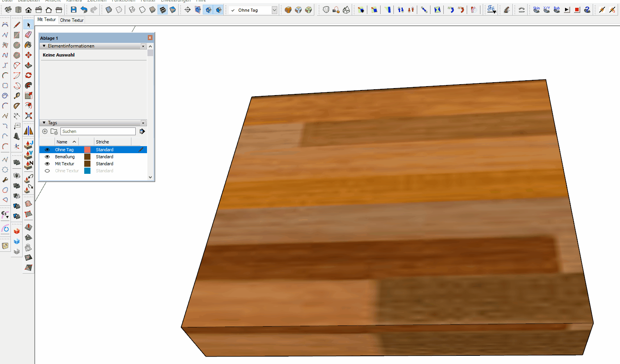Select the Pencil line tool
The width and height of the screenshot is (620, 364).
(x=17, y=25)
